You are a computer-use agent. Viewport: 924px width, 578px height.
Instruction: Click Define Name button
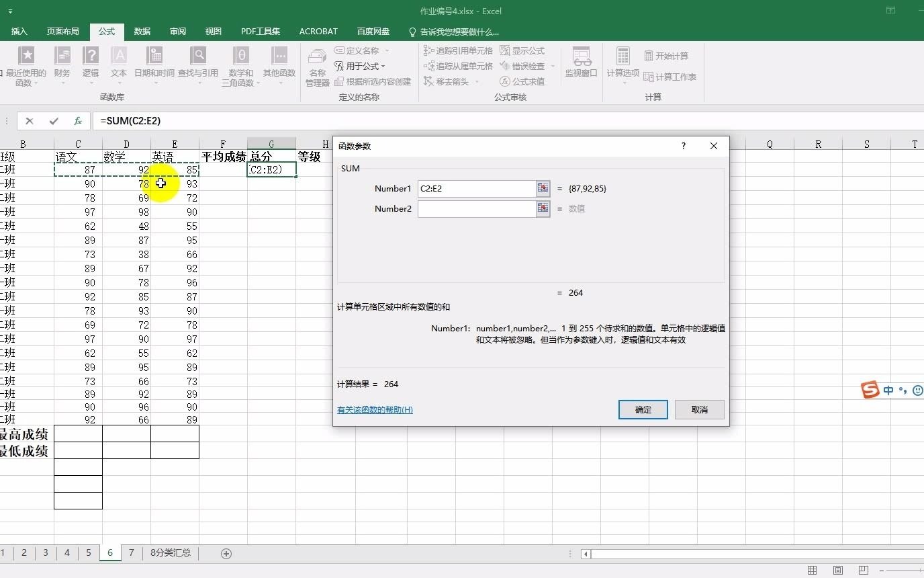coord(357,50)
